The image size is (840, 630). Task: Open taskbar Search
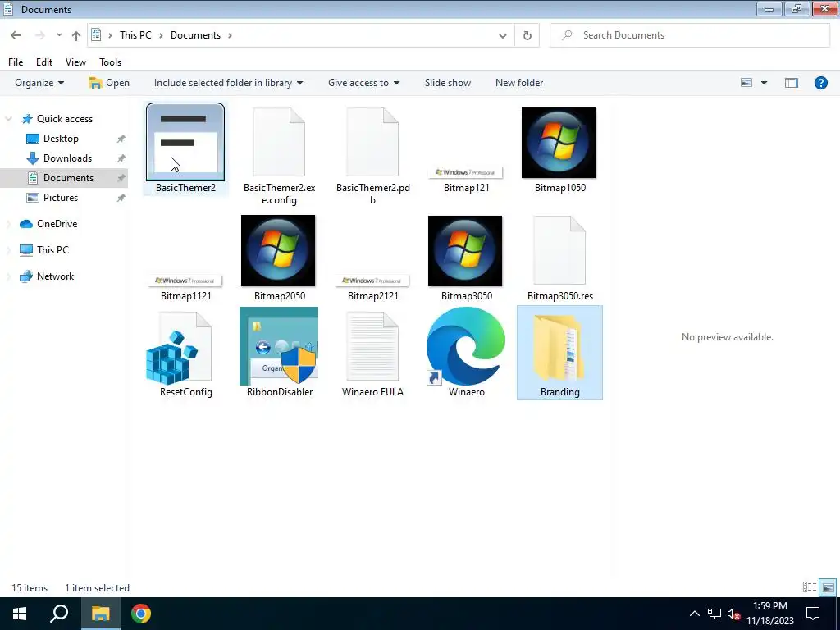[x=59, y=614]
